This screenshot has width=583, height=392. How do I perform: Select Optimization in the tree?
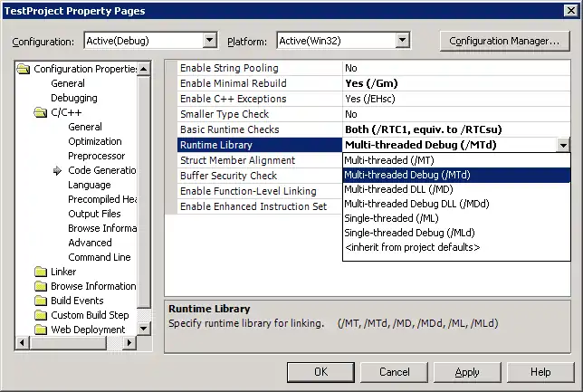(x=95, y=141)
